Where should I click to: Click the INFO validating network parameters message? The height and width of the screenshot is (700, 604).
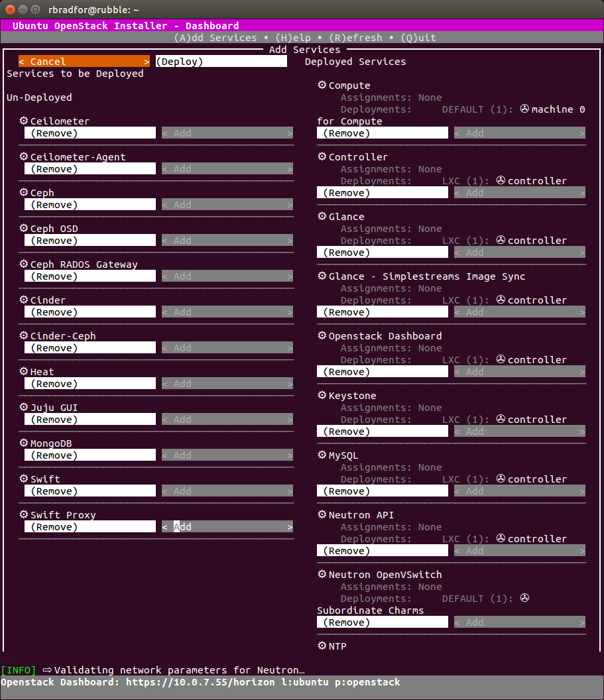point(152,670)
